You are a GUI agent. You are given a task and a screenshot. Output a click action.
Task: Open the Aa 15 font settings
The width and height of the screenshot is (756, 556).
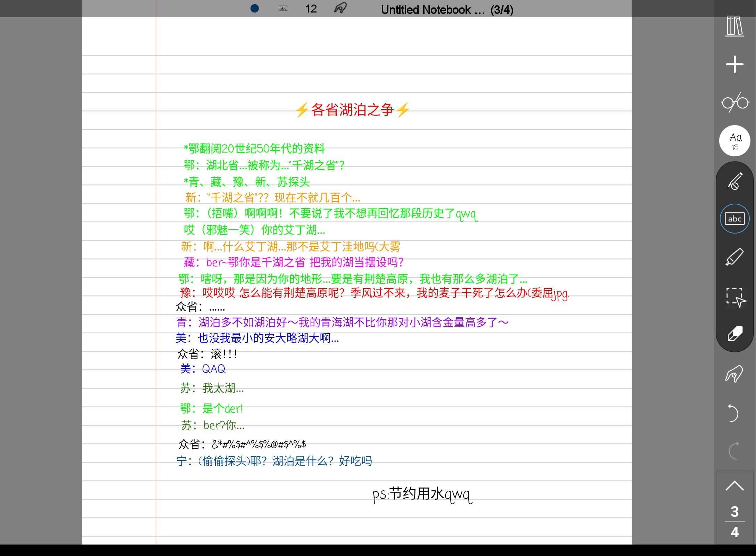tap(734, 141)
